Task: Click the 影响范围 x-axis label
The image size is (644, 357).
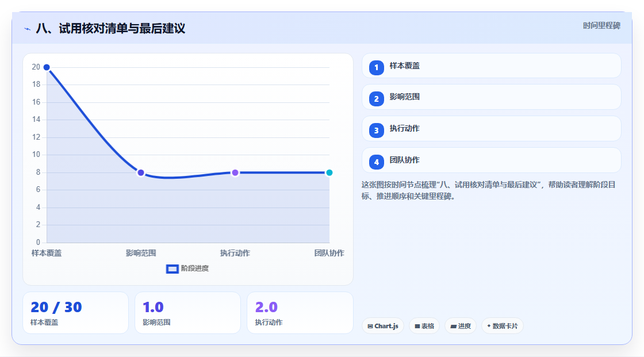Action: pyautogui.click(x=141, y=253)
